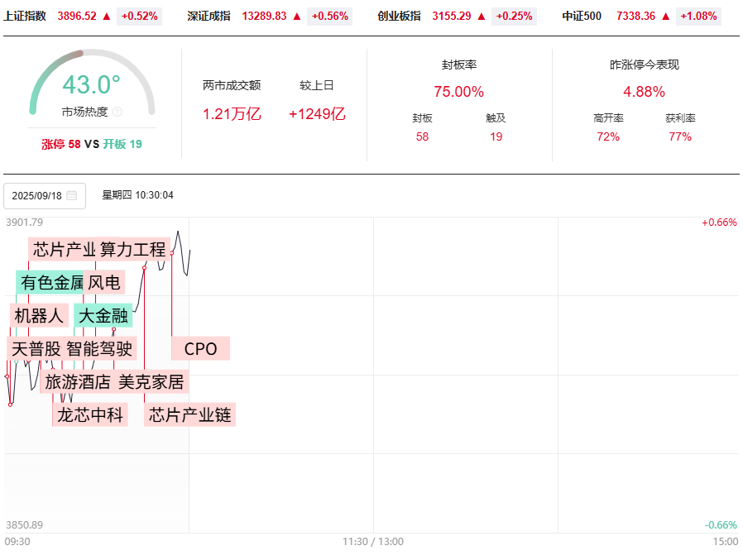Click the red up arrow beside 上证指数

pos(105,16)
